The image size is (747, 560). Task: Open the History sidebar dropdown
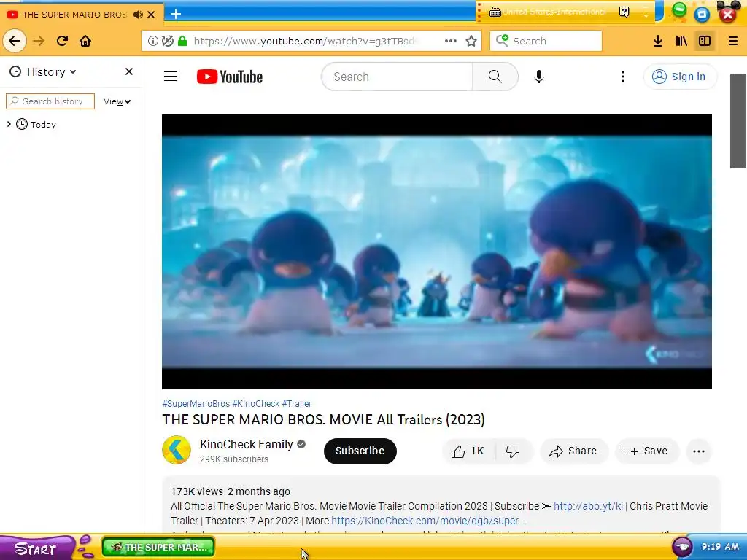[43, 72]
